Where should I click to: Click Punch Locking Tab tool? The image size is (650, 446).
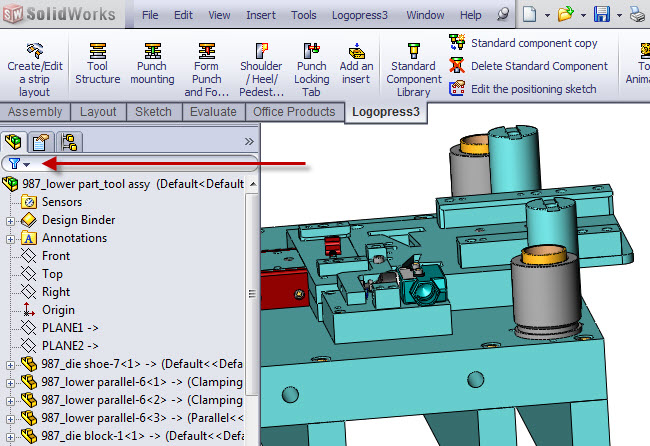pyautogui.click(x=312, y=70)
